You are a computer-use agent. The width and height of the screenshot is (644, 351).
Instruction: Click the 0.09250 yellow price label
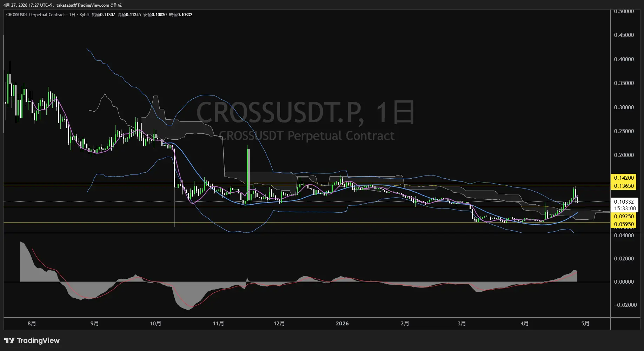[x=624, y=217]
